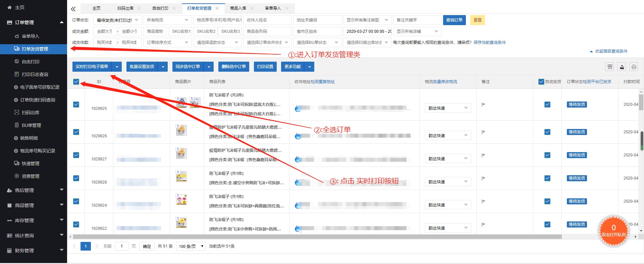Screen dimensions: 644x264
Task: Uncheck the row checkbox for order 1029927
Action: coord(76,155)
